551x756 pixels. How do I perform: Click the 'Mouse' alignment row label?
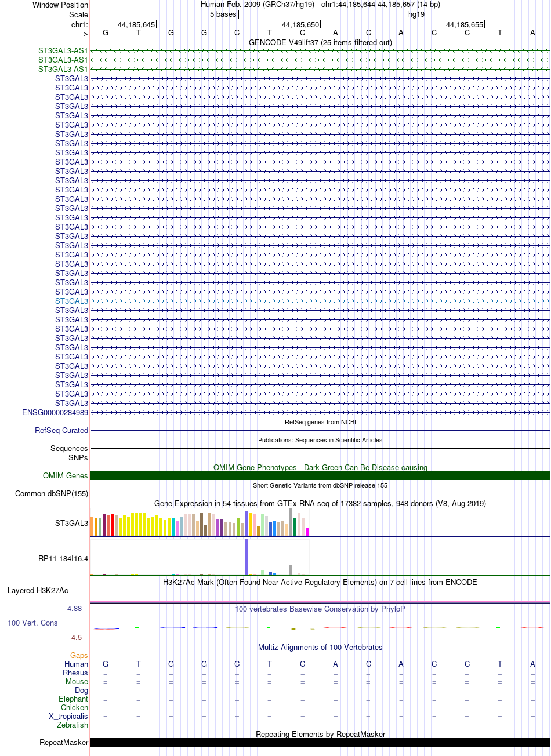(77, 682)
